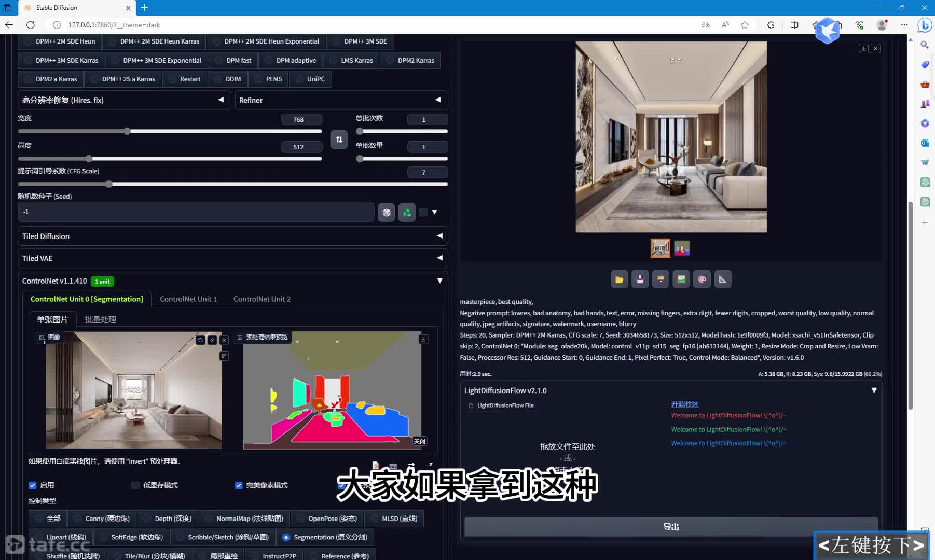Screen dimensions: 935x560
Task: Collapse the LightDiffusionFlow v2.1.0 panel
Action: click(874, 390)
